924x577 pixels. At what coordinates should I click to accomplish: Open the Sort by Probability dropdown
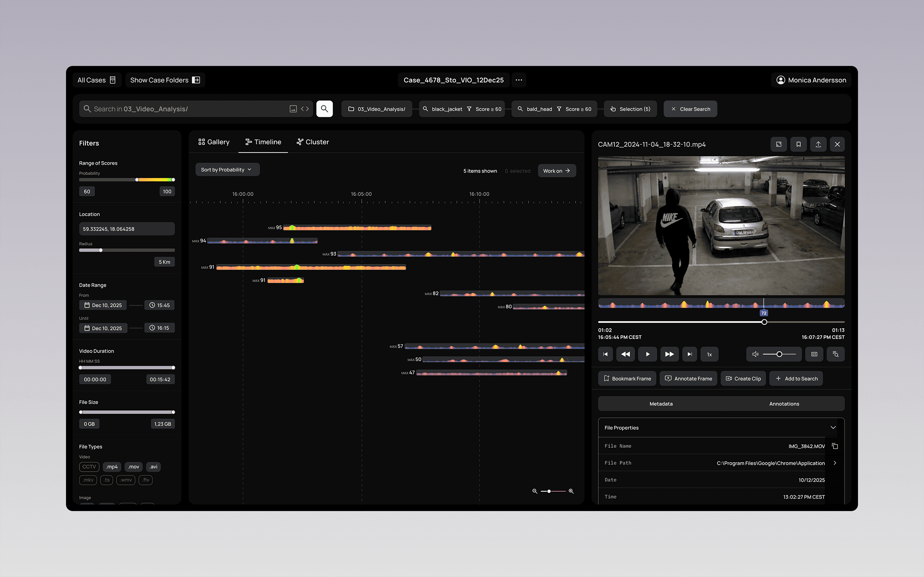coord(227,170)
